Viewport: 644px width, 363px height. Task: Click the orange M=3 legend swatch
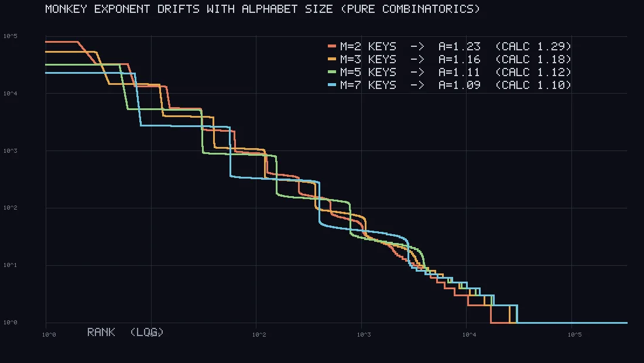click(x=333, y=59)
